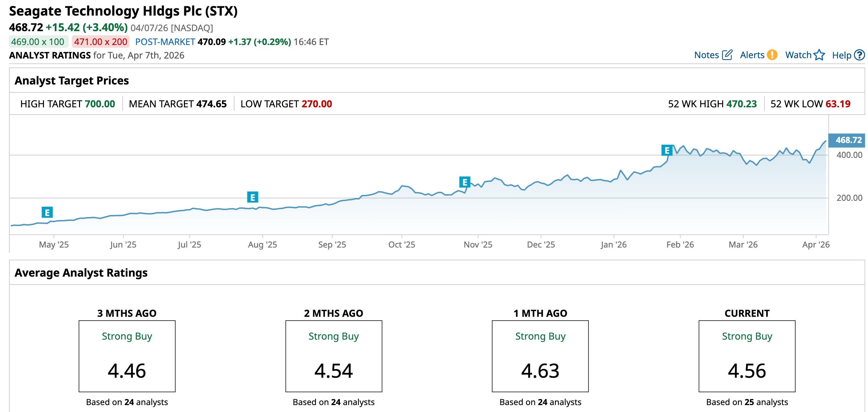The width and height of the screenshot is (868, 412).
Task: Click the Help link text
Action: tap(841, 55)
